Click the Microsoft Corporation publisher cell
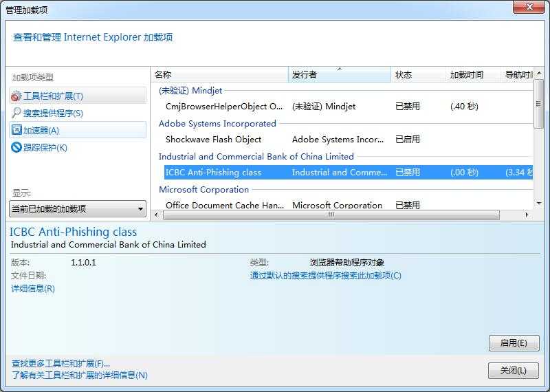550x392 pixels. coord(337,206)
